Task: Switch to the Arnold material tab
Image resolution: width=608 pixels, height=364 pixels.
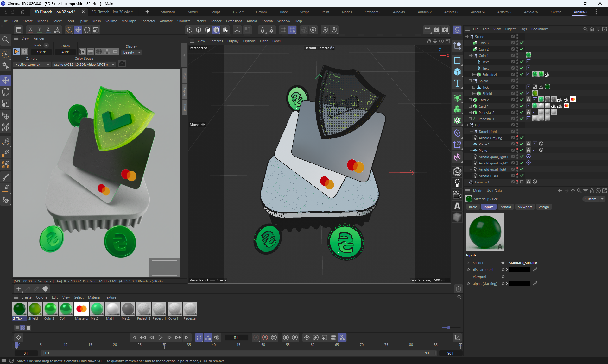Action: (x=505, y=207)
